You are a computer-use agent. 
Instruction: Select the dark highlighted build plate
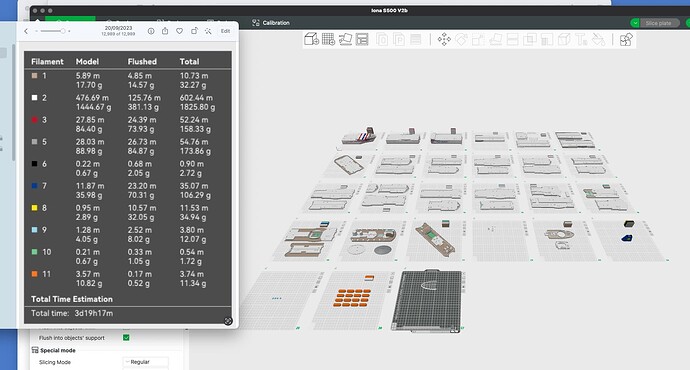[x=426, y=300]
